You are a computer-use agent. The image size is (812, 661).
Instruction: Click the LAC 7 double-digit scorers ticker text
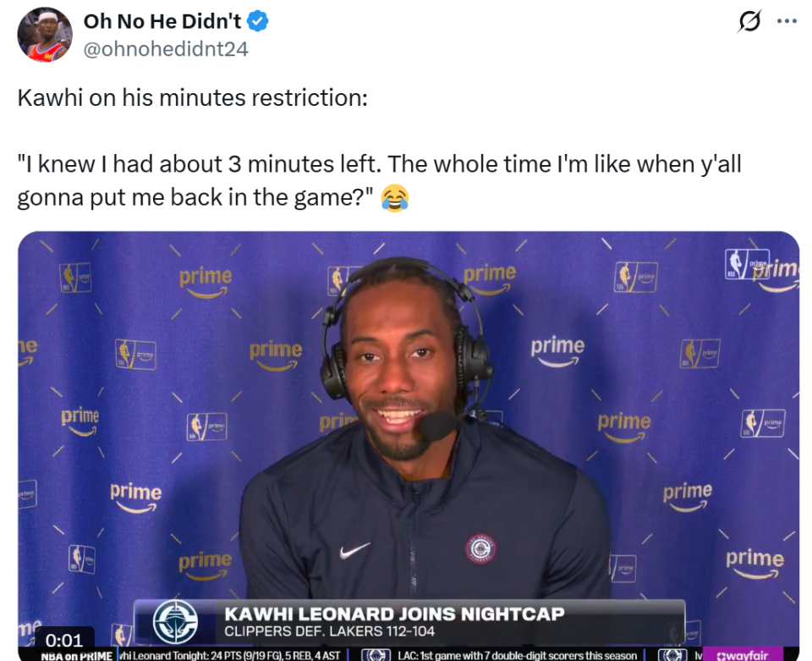pyautogui.click(x=517, y=656)
